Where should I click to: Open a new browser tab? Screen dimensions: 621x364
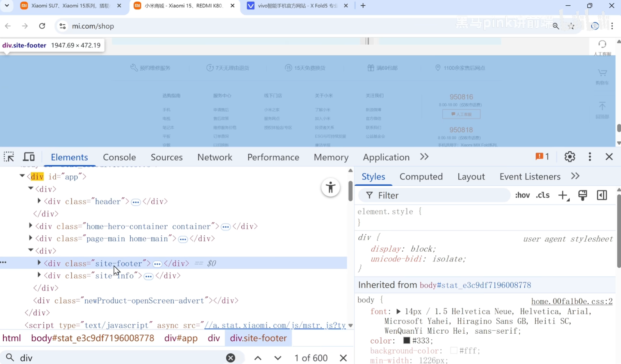pos(363,6)
